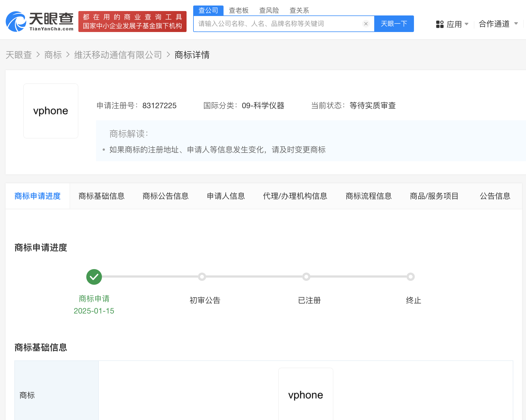The height and width of the screenshot is (420, 526).
Task: Select the 申请人信息 tab
Action: (226, 196)
